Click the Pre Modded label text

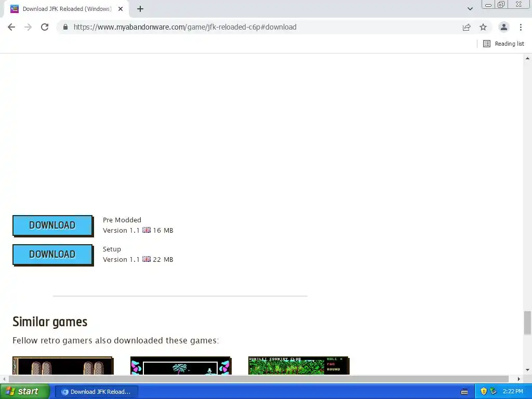click(x=122, y=220)
